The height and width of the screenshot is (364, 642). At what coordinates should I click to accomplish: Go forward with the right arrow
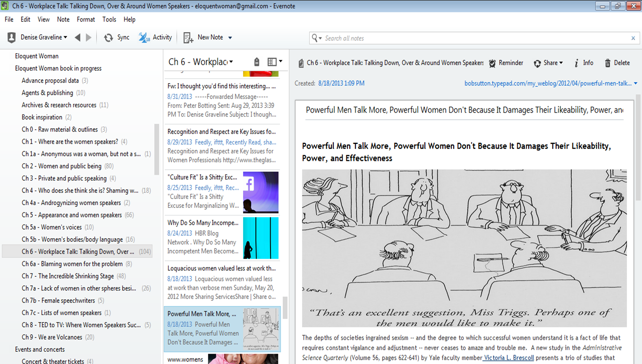88,38
